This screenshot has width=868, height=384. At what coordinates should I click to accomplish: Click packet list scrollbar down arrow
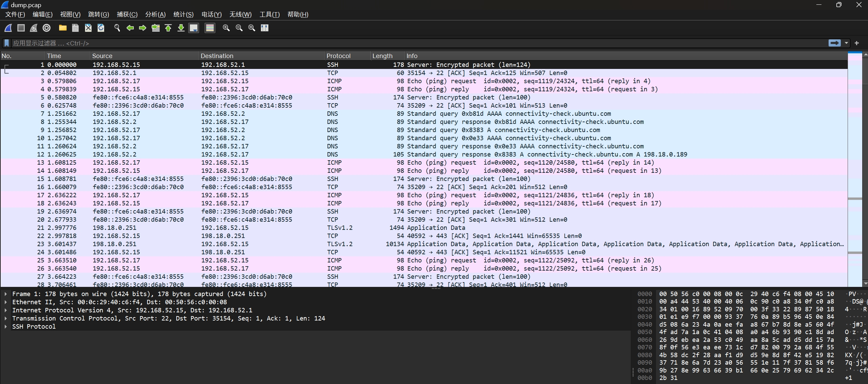[x=865, y=284]
